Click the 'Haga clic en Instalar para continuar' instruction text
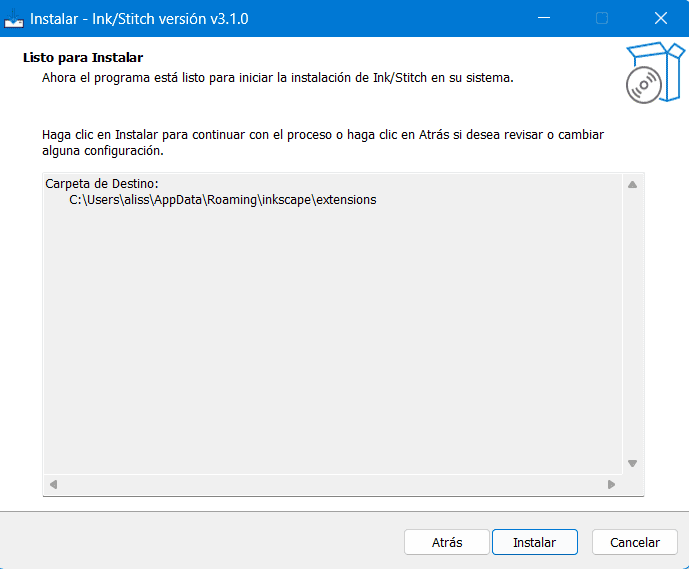This screenshot has height=569, width=689. (x=323, y=142)
